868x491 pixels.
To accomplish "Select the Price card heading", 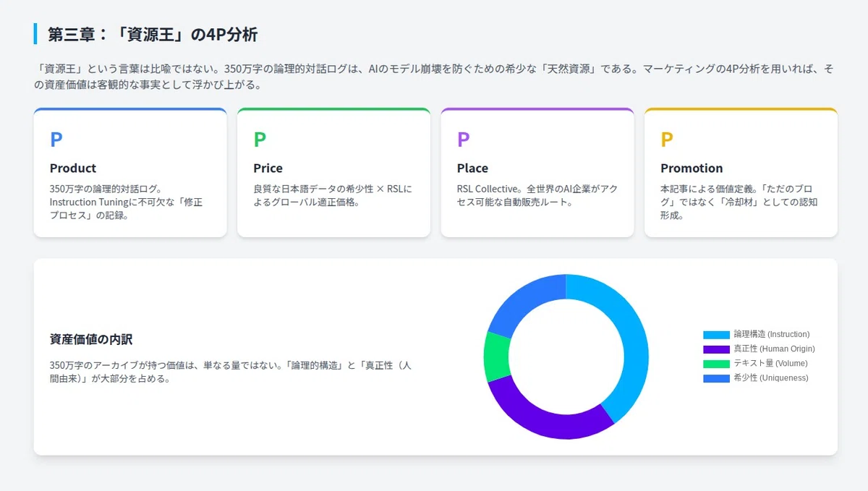I will coord(268,168).
